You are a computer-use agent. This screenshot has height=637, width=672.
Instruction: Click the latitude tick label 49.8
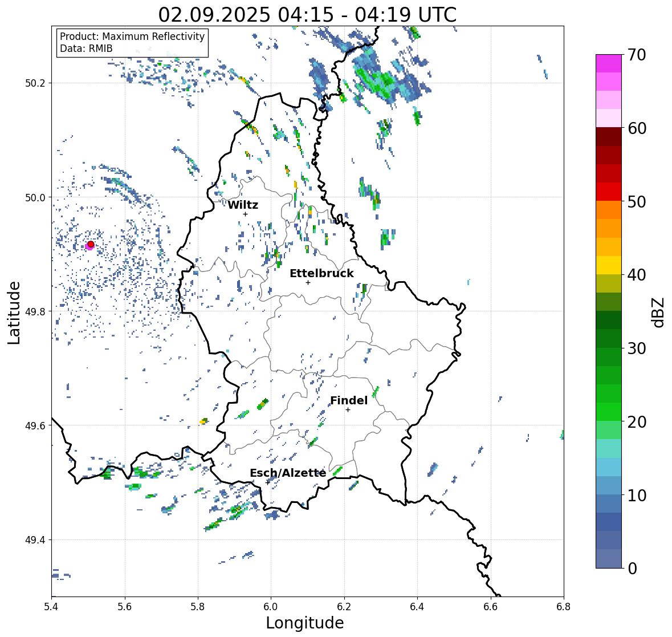tap(35, 311)
